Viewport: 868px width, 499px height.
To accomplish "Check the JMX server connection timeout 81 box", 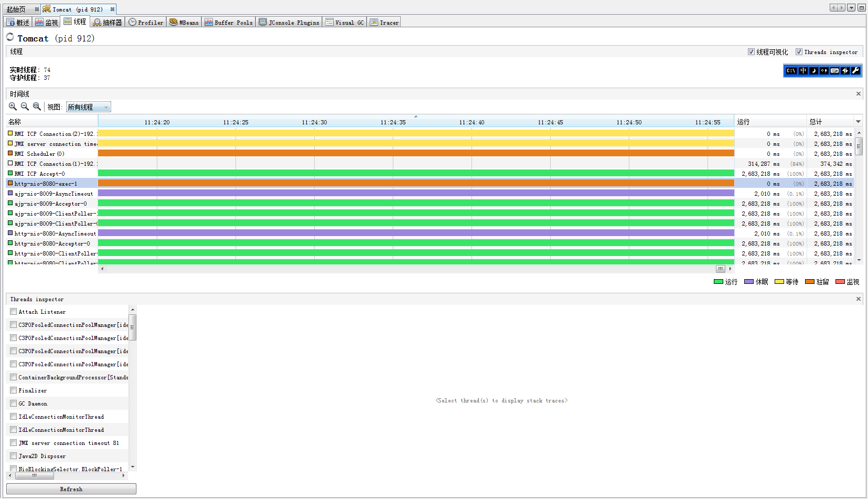I will tap(14, 443).
